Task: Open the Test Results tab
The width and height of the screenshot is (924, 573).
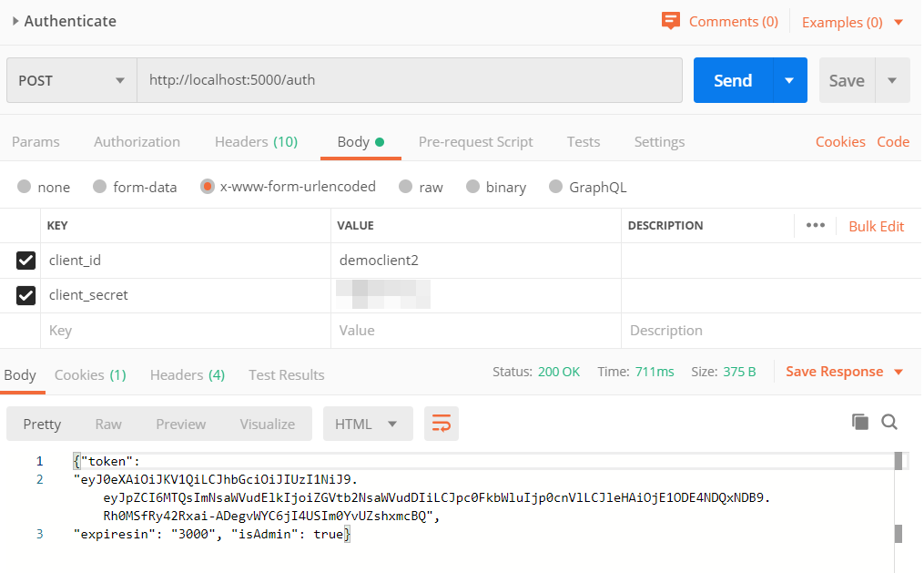Action: pos(286,374)
